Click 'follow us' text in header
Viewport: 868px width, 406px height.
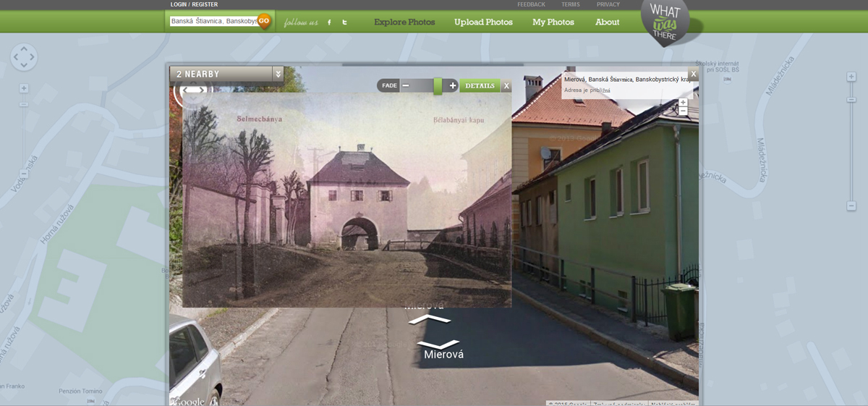click(x=301, y=22)
